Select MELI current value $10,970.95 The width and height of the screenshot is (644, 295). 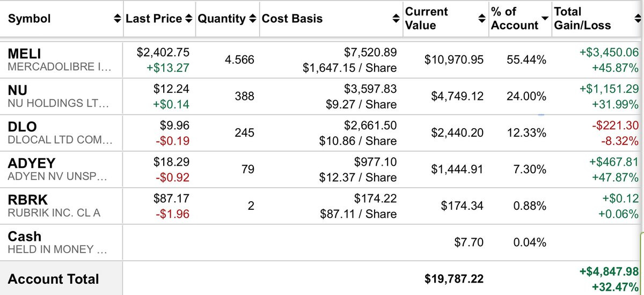[454, 60]
